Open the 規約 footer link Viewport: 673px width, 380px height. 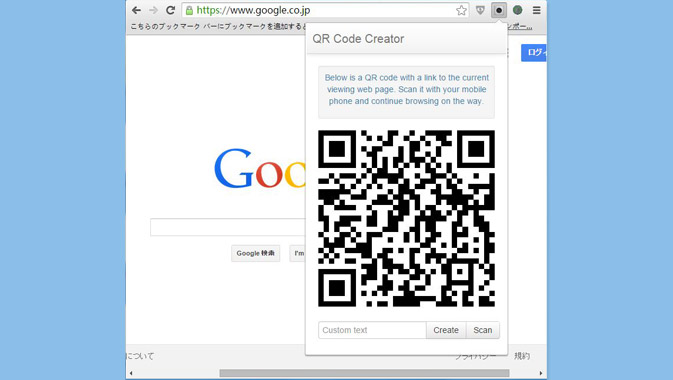[x=522, y=356]
